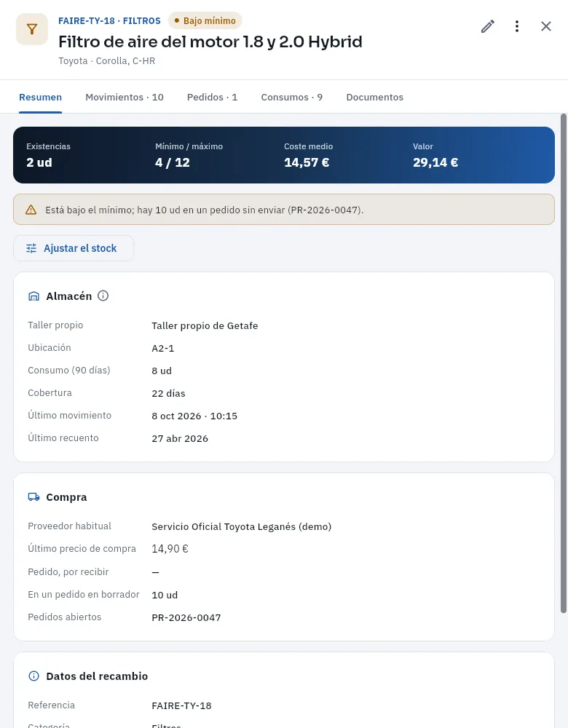Viewport: 568px width, 728px height.
Task: Click the FAIRE-TY-18 · FILTROS header label
Action: pos(110,21)
